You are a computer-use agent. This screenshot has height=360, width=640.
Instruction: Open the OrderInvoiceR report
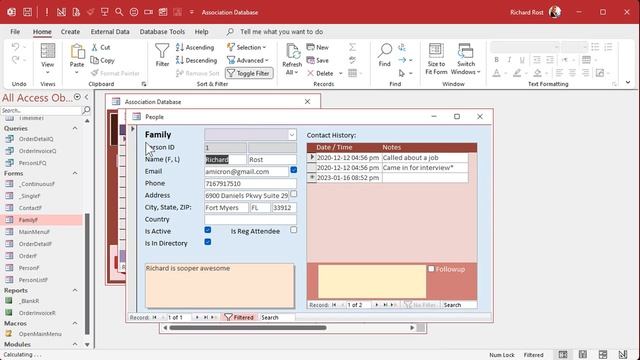(37, 313)
